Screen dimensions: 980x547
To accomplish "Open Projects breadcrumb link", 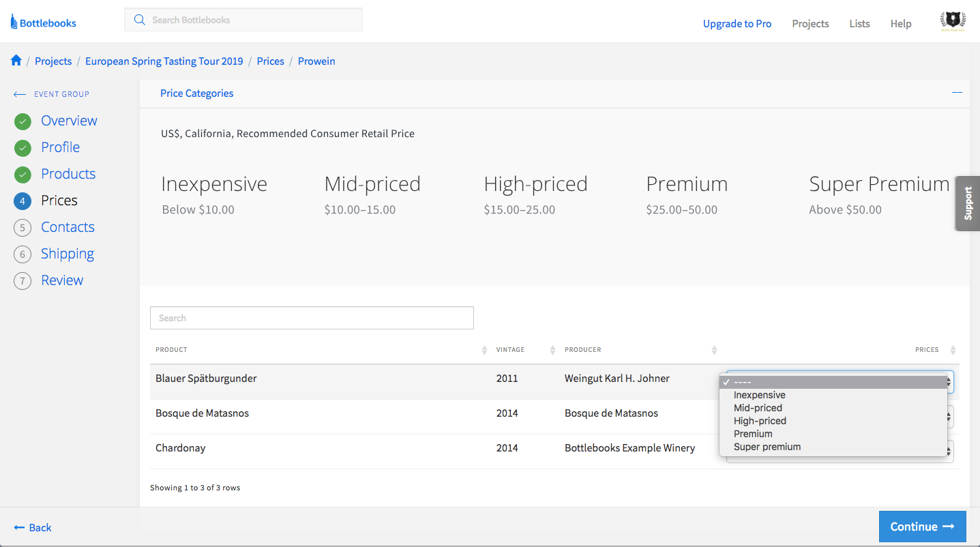I will click(53, 61).
